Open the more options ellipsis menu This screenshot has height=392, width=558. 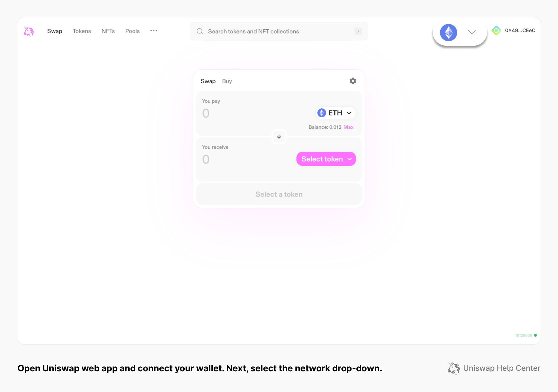(x=154, y=31)
